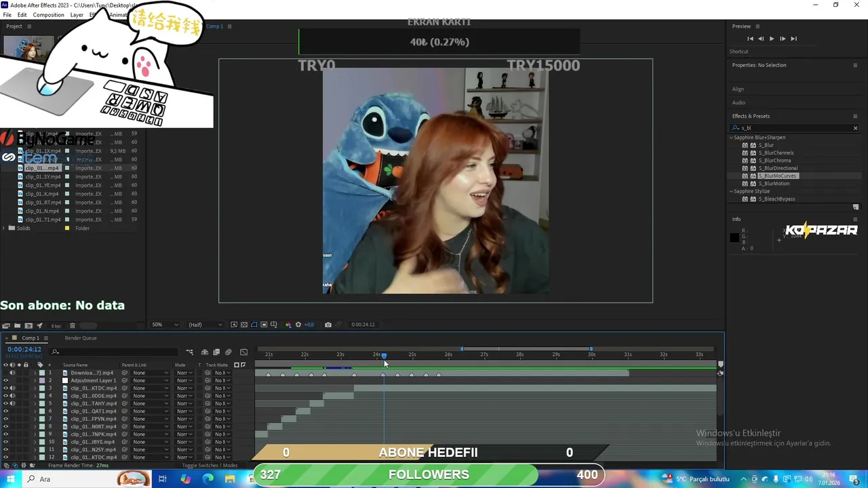The image size is (868, 488).
Task: Play the composition preview
Action: click(771, 39)
